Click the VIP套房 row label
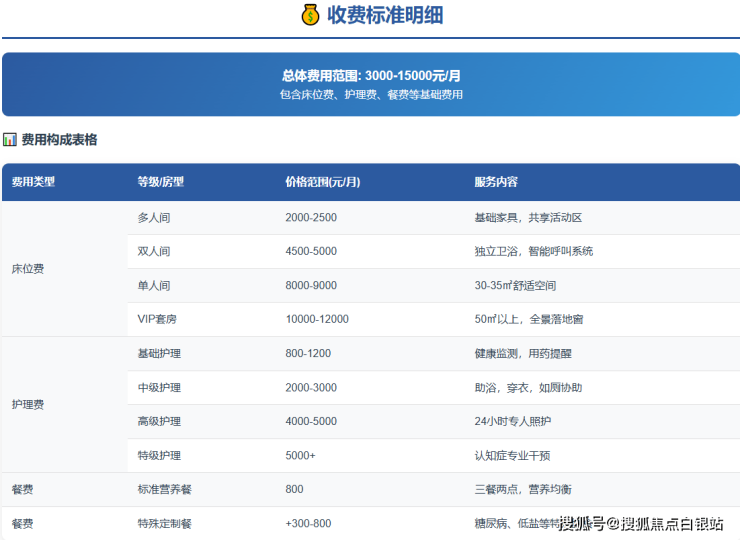This screenshot has height=540, width=740. point(159,320)
